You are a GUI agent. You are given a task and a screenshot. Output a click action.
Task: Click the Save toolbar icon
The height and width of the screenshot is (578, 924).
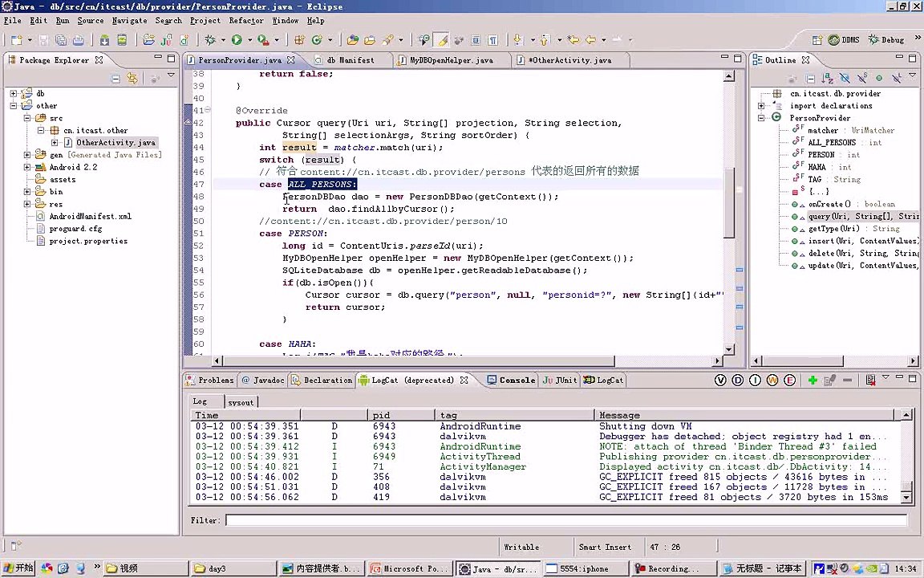(x=43, y=39)
